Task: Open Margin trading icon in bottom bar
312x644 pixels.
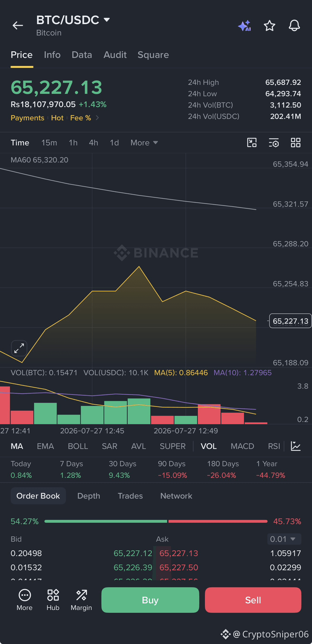Action: point(81,600)
